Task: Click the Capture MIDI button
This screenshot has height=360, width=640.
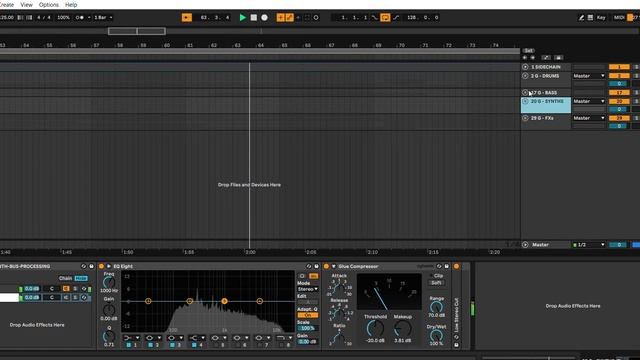Action: [x=307, y=18]
